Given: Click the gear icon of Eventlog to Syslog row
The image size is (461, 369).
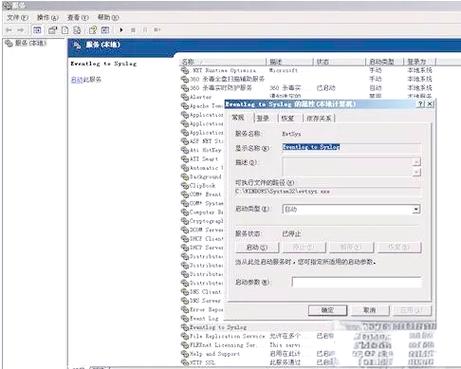Looking at the screenshot, I should click(185, 327).
